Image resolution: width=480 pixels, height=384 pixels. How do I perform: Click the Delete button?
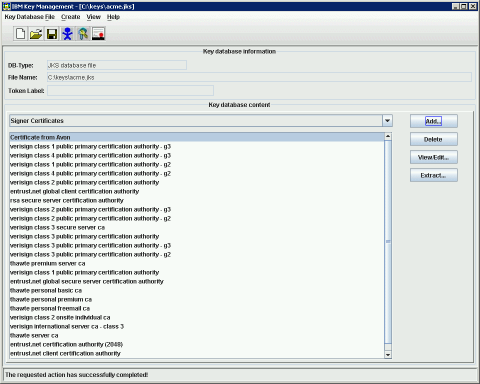click(434, 139)
